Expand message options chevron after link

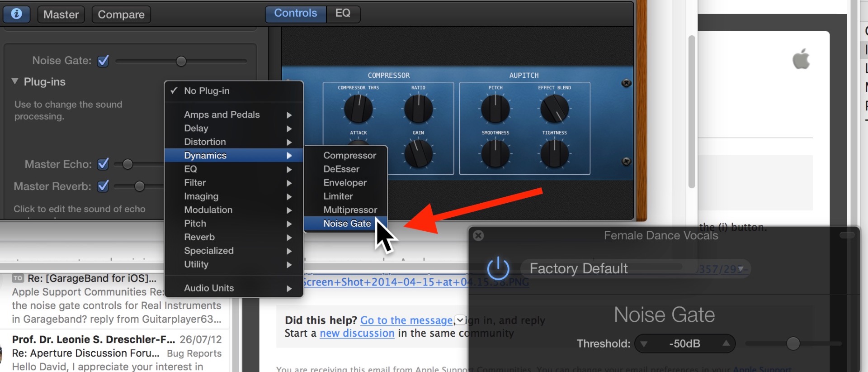460,320
